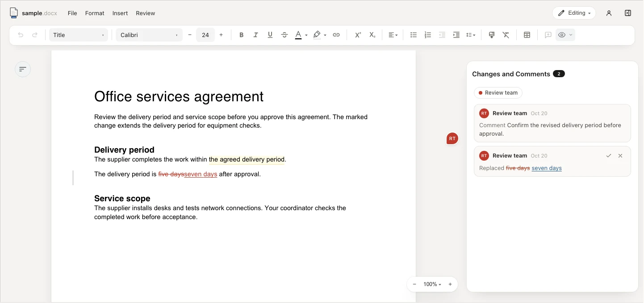
Task: Click the redo arrow icon
Action: click(35, 35)
